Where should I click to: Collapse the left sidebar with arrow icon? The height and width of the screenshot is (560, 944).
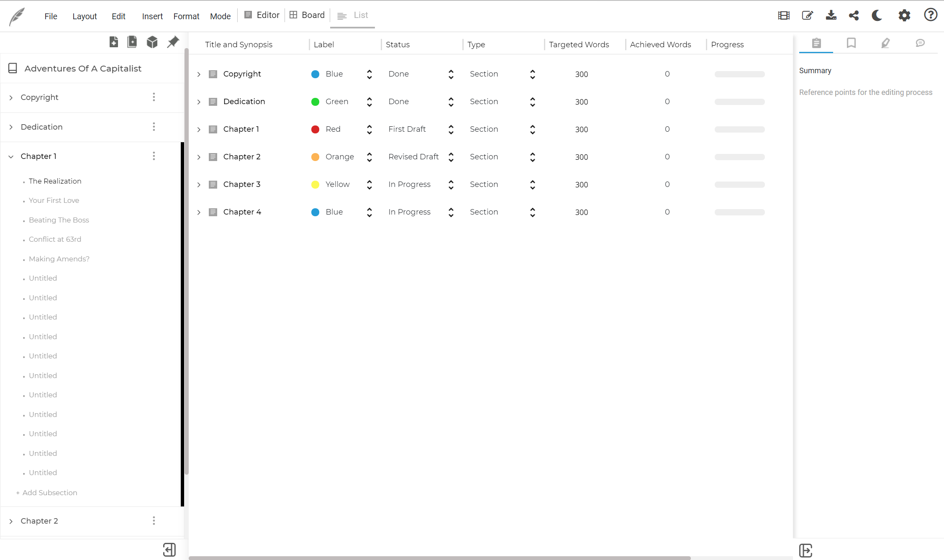click(x=169, y=550)
